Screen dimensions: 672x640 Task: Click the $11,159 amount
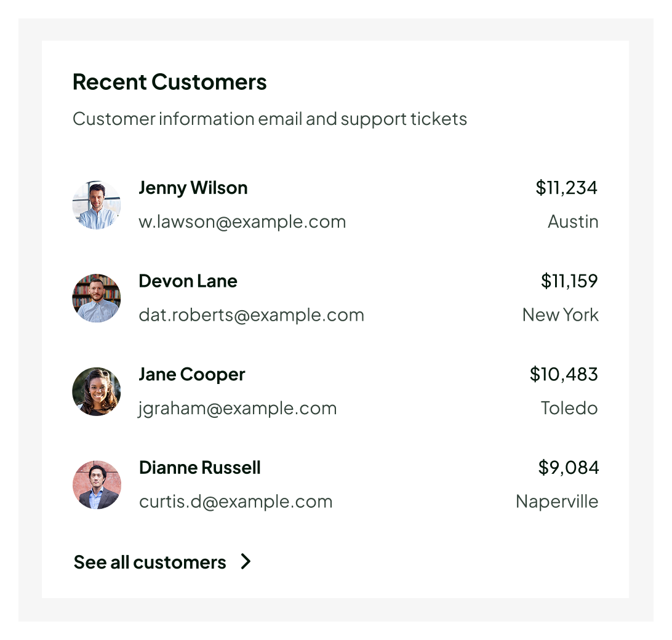pyautogui.click(x=569, y=281)
